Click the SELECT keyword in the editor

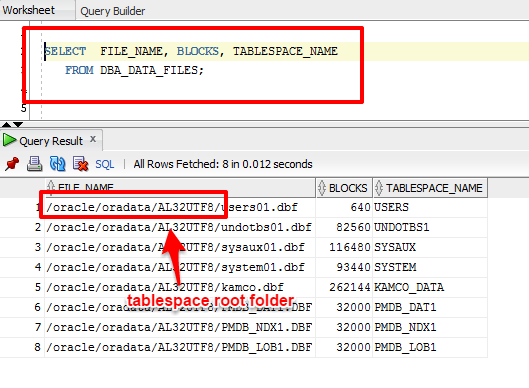point(65,51)
